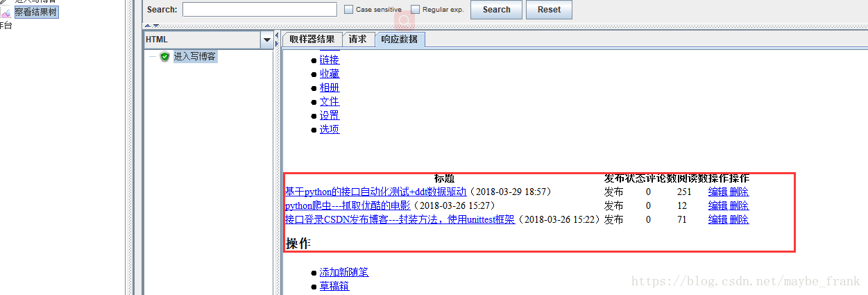Viewport: 868px width, 295px height.
Task: Enable the Regular exp. checkbox
Action: click(416, 10)
